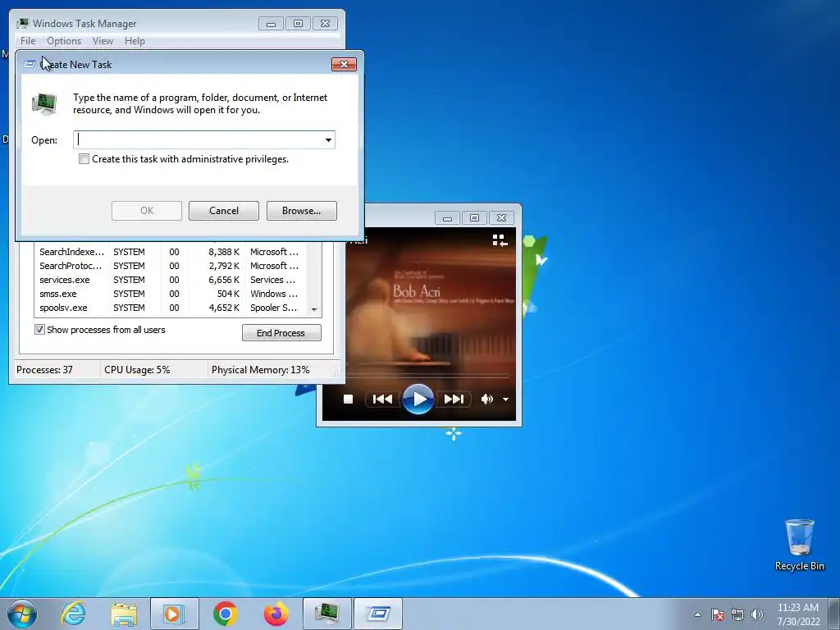Image resolution: width=840 pixels, height=630 pixels.
Task: Play the Bob Acri track
Action: [x=418, y=399]
